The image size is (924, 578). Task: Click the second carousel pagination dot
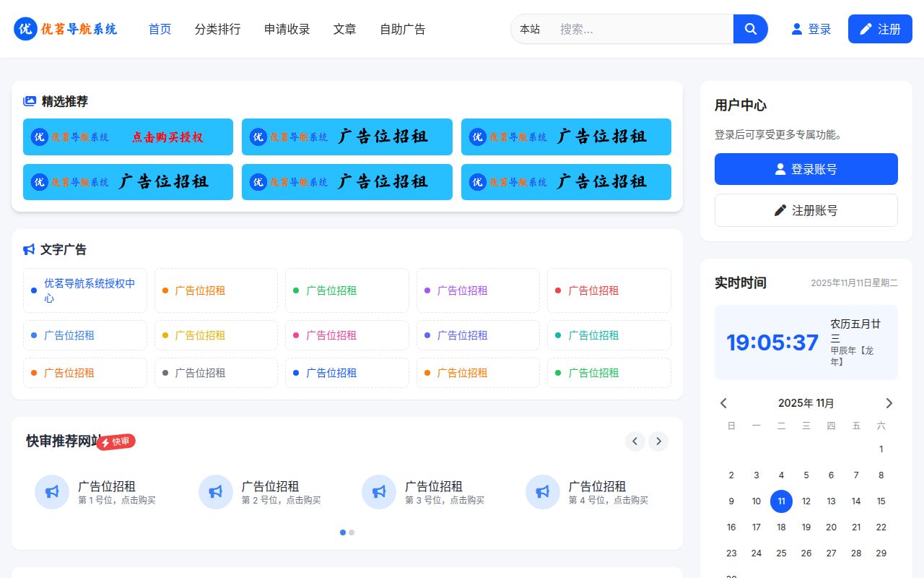click(352, 532)
